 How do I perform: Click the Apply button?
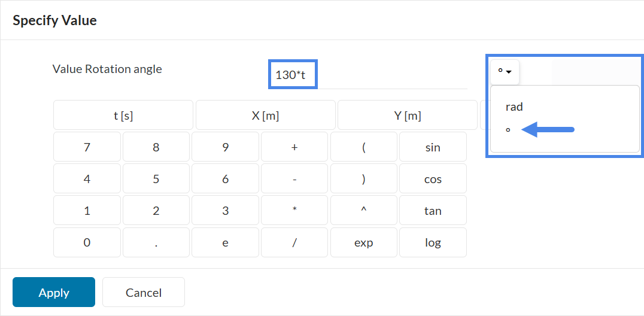coord(54,292)
